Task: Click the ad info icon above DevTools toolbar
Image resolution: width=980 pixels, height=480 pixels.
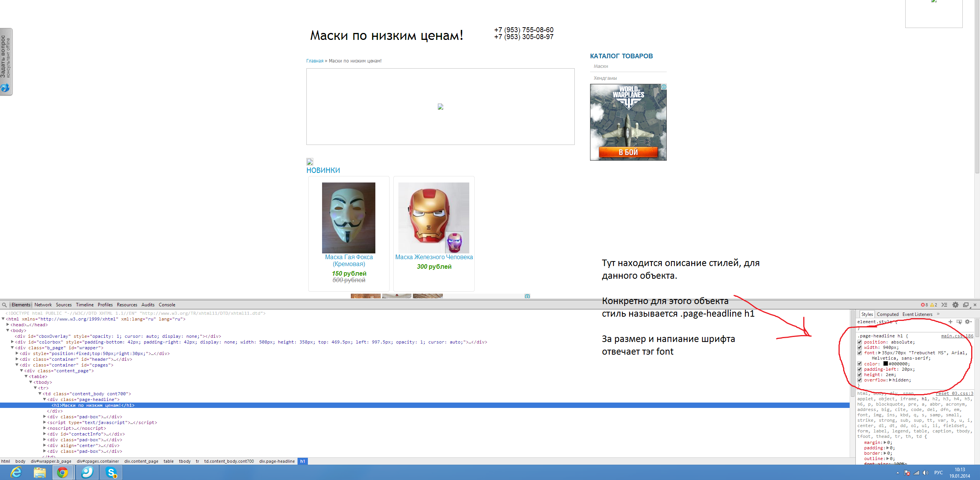Action: [x=528, y=296]
